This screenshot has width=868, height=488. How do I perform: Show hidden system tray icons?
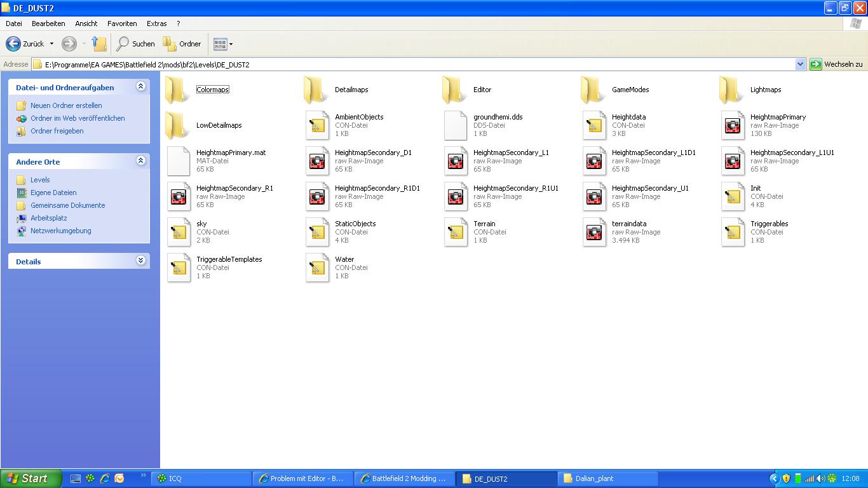(x=774, y=478)
